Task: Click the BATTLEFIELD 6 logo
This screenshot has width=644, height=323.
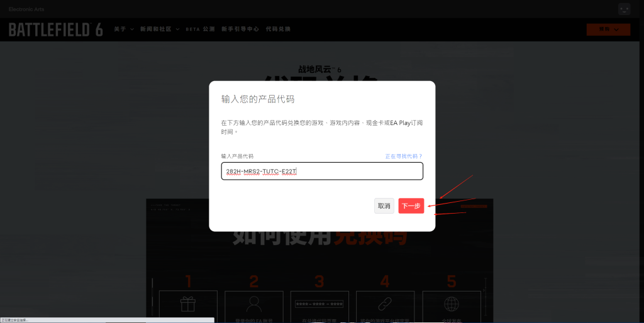Action: (55, 30)
